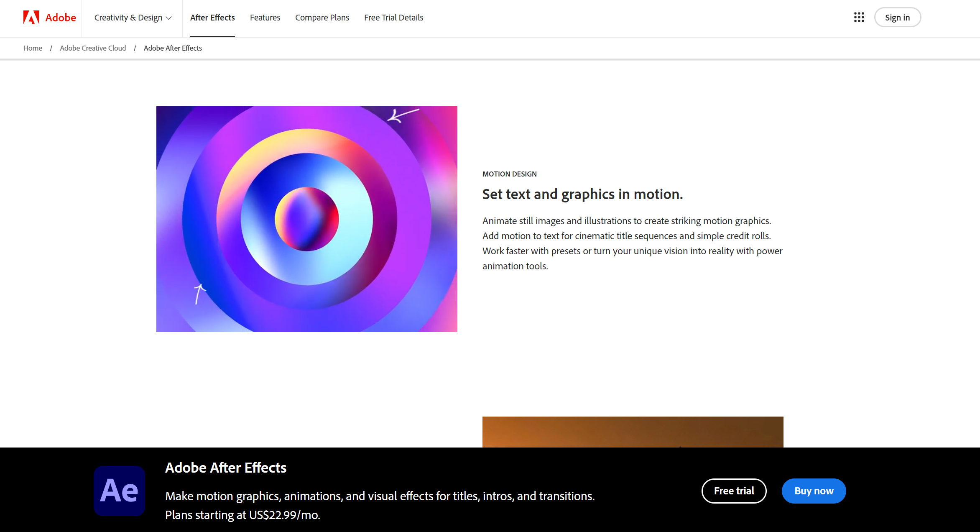Screen dimensions: 980x532
Task: Go to Compare Plans
Action: coord(322,18)
